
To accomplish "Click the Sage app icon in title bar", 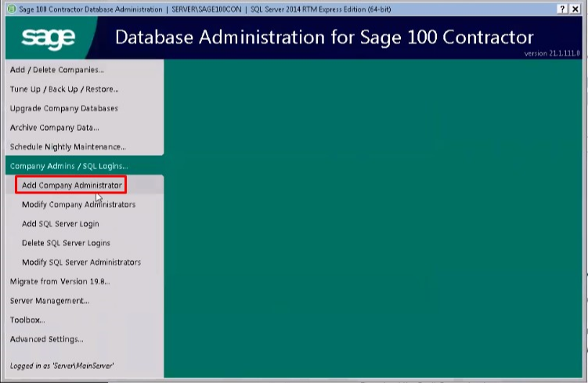I will point(12,9).
